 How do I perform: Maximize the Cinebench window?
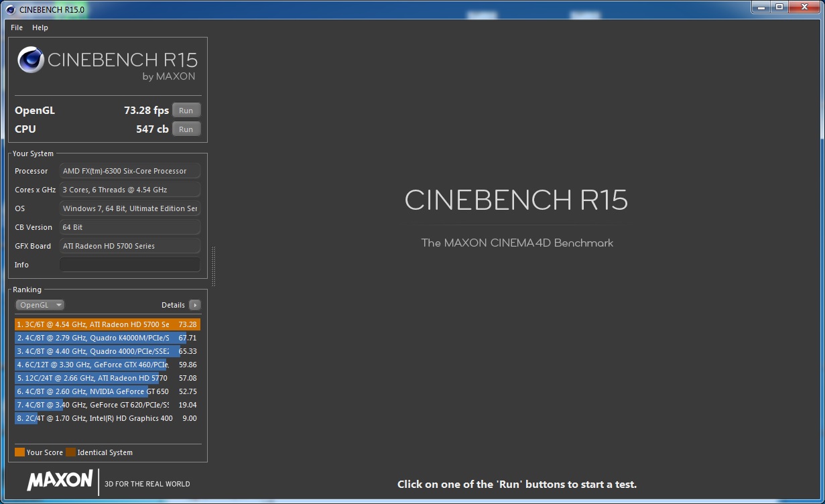coord(779,7)
